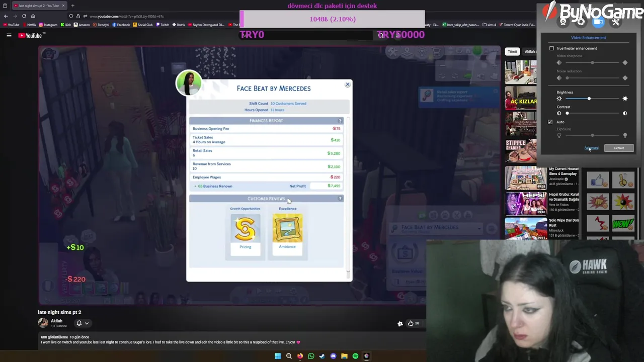Open WhatsApp from the taskbar
644x362 pixels.
pos(311,356)
